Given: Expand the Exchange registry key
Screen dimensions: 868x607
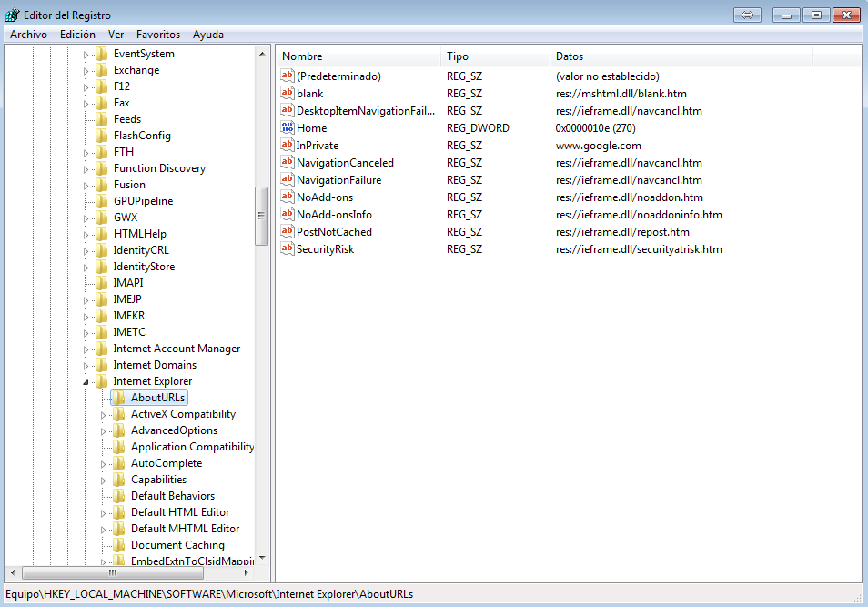Looking at the screenshot, I should [86, 71].
